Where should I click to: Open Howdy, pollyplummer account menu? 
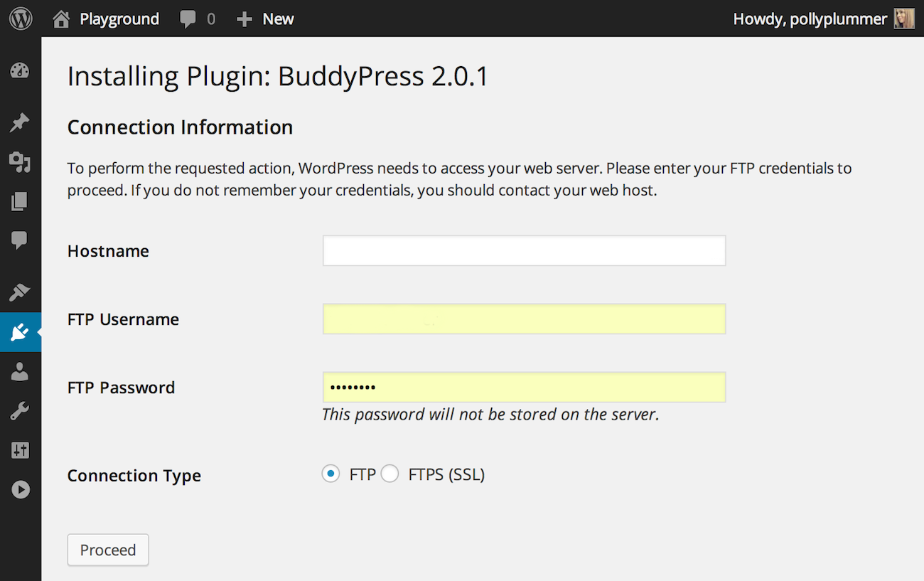pyautogui.click(x=822, y=18)
